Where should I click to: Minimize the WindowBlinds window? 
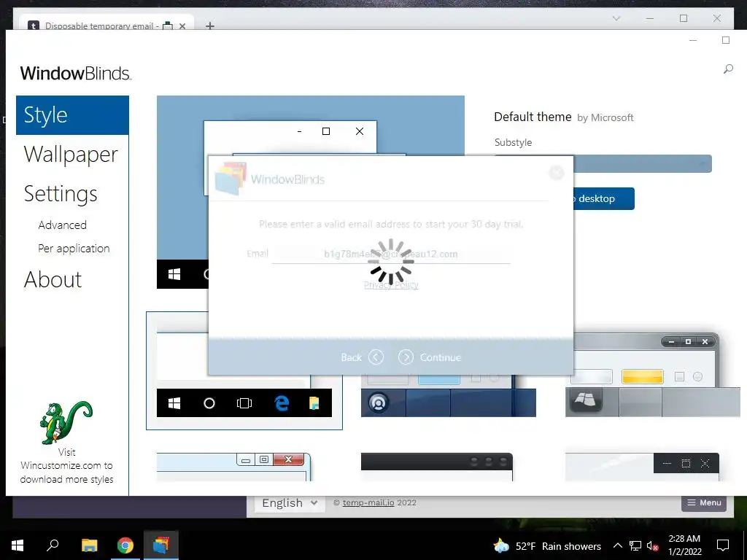pos(693,41)
